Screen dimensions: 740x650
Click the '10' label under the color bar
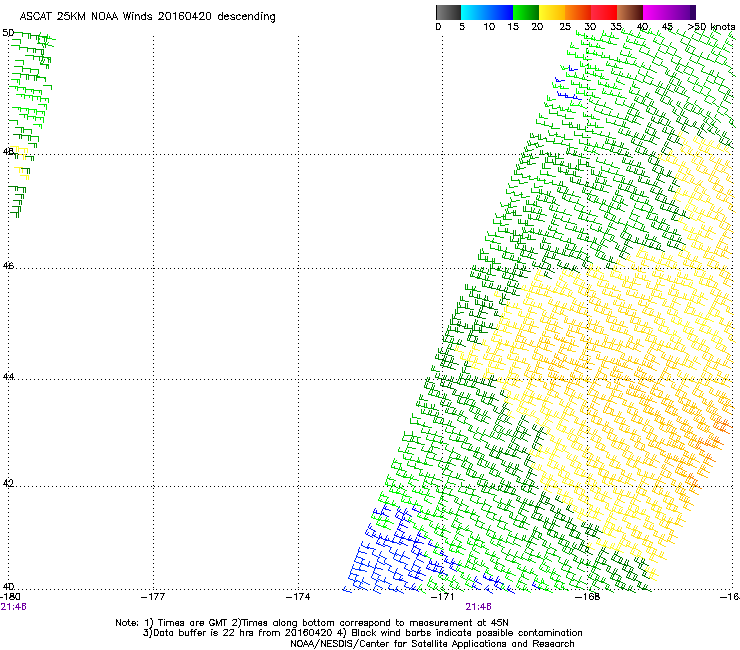pos(489,27)
